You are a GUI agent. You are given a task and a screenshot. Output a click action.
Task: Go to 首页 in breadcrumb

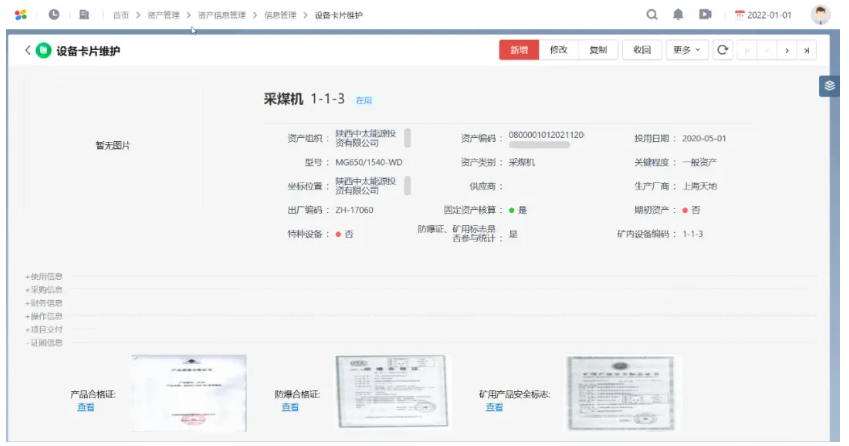click(120, 16)
